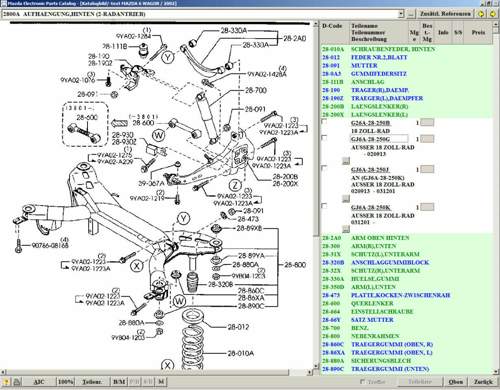Click part number link GJ6A-28-250G

[370, 139]
